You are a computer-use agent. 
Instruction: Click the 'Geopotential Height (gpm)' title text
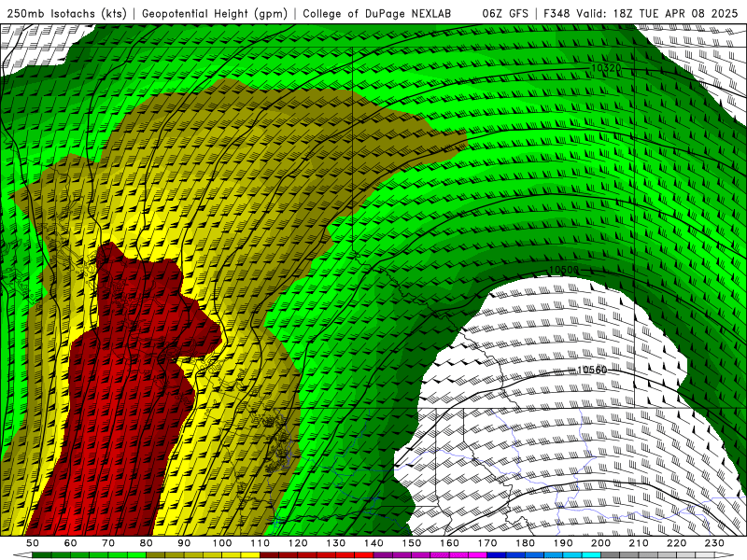coord(215,14)
